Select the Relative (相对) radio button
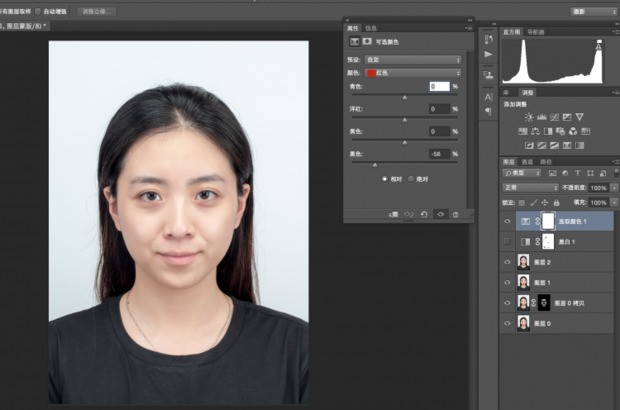620x410 pixels. (385, 179)
